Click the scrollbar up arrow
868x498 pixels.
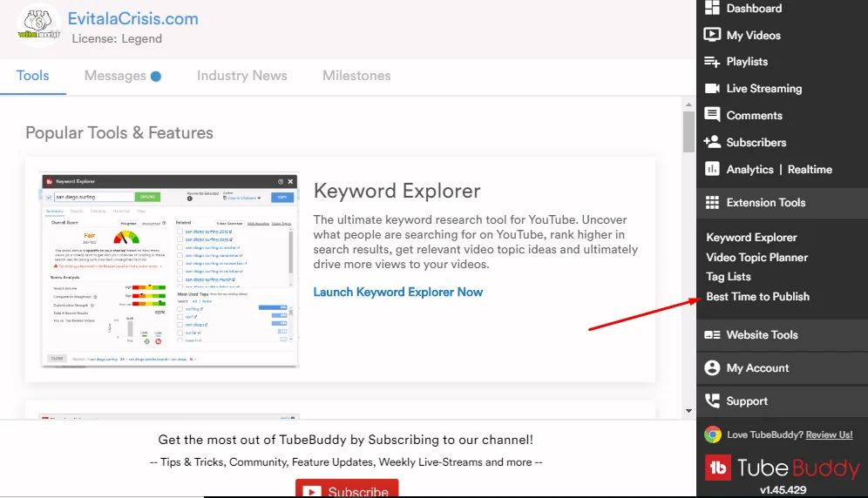[688, 104]
